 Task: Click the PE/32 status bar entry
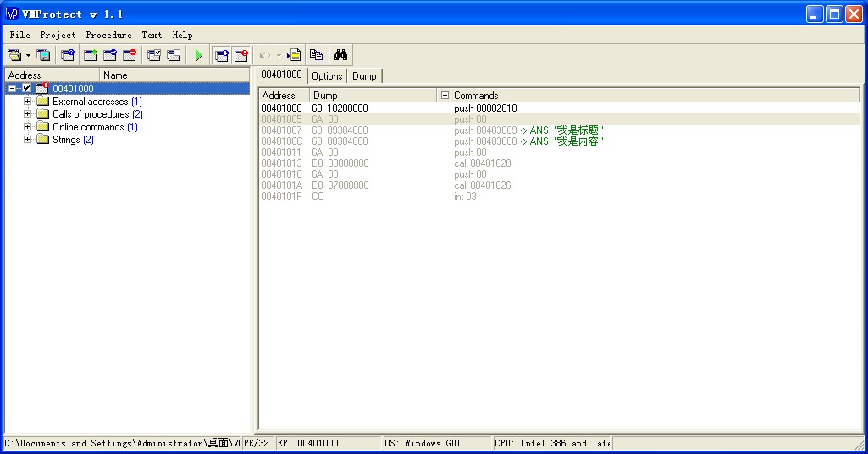point(257,443)
